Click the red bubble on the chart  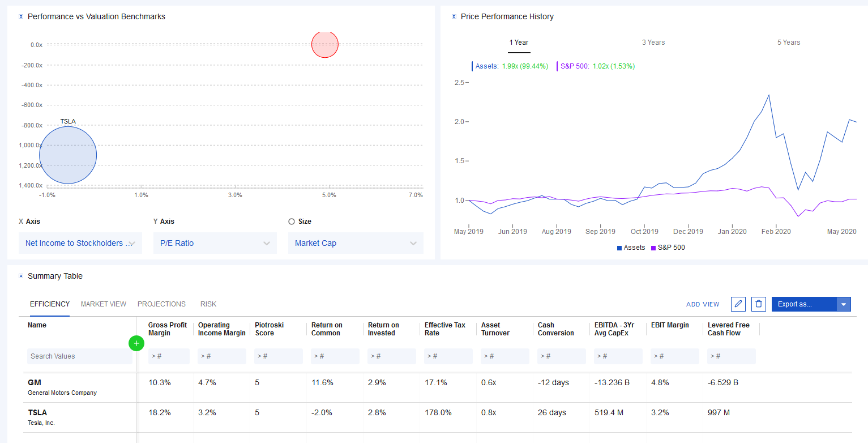point(325,45)
